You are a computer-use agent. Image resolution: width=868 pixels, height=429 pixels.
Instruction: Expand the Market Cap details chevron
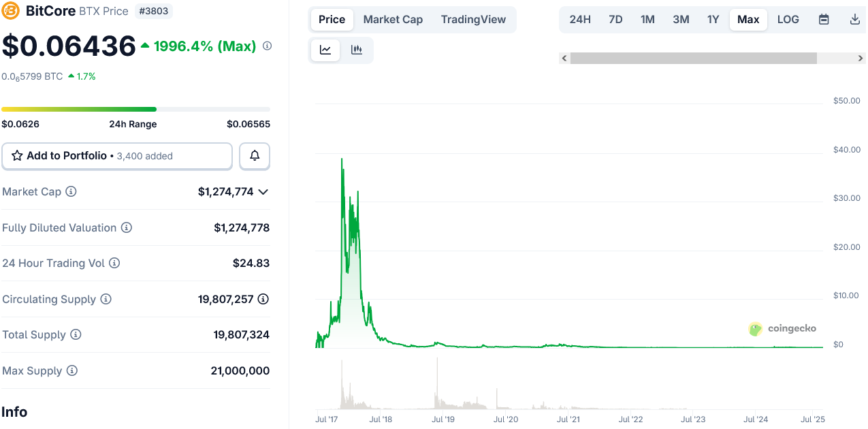coord(263,192)
